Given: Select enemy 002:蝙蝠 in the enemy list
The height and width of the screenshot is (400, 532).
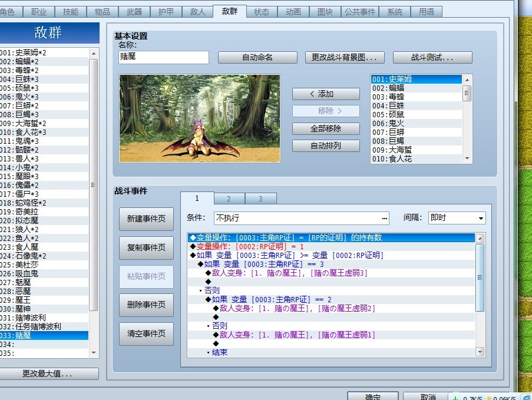Looking at the screenshot, I should tap(417, 88).
